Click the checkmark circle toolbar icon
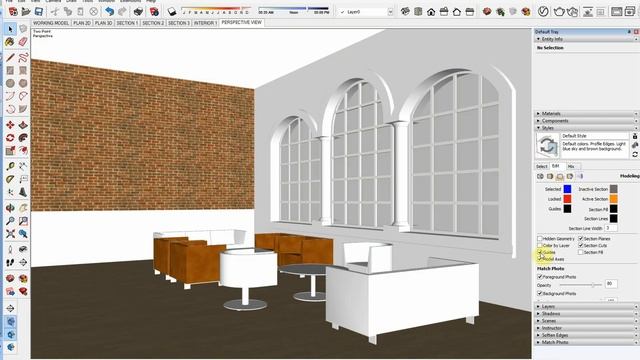Image resolution: width=640 pixels, height=360 pixels. [x=543, y=11]
